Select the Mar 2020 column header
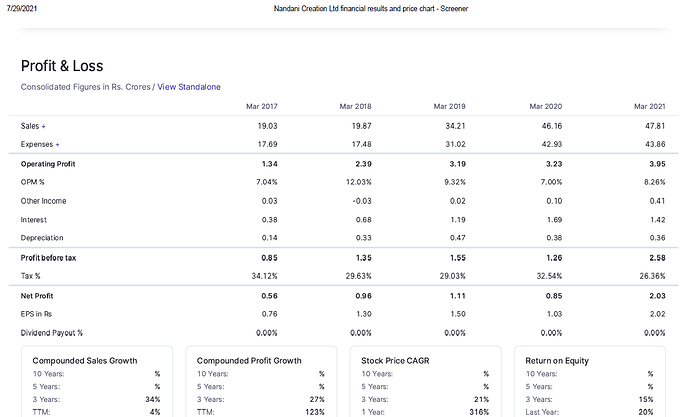This screenshot has height=417, width=690. tap(546, 106)
